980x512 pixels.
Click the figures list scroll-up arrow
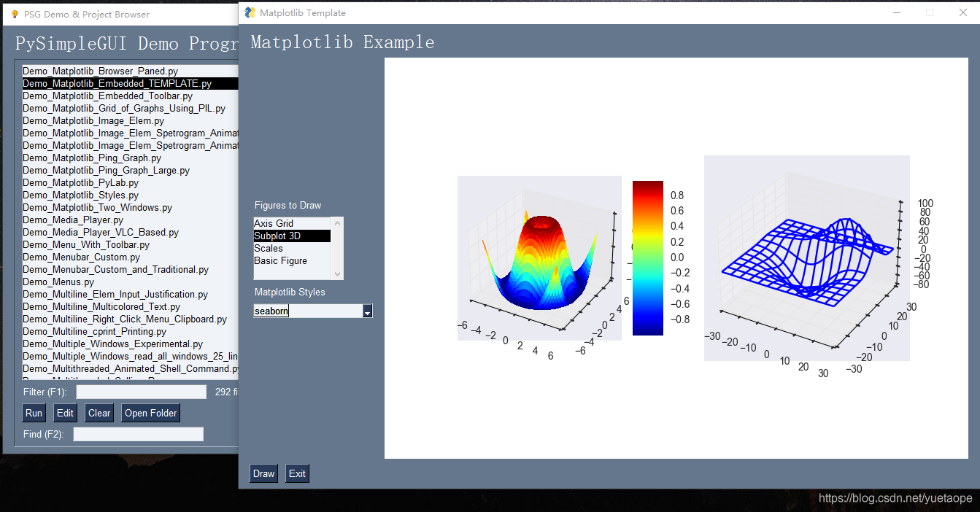coord(337,222)
